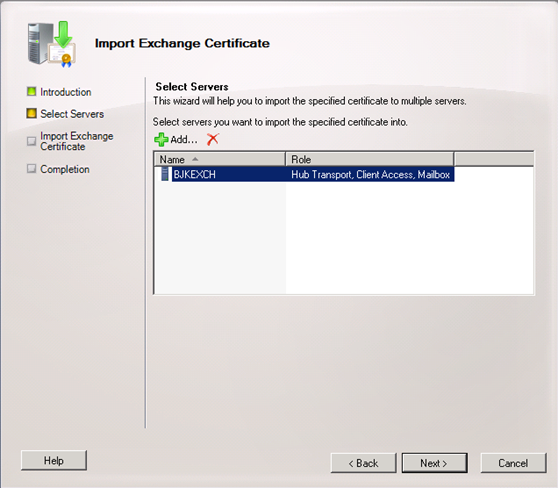Click the Completion step indicator box
Screen dimensions: 558x488
tap(31, 169)
